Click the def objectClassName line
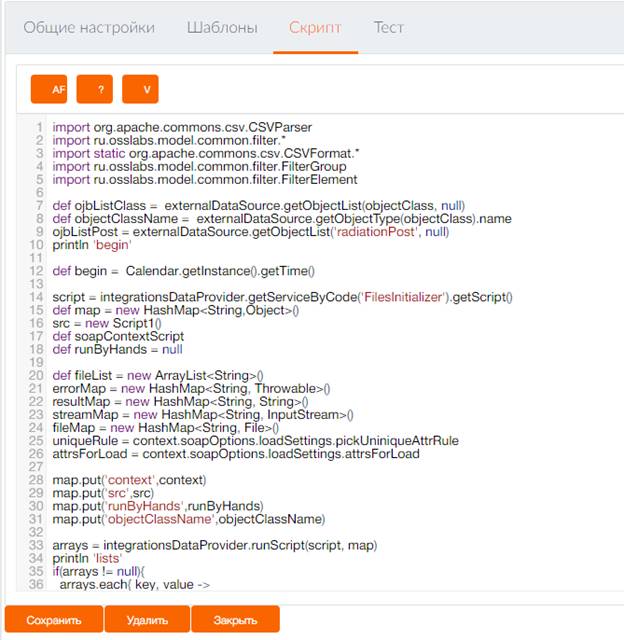Screen dimensions: 624x640 [282, 219]
